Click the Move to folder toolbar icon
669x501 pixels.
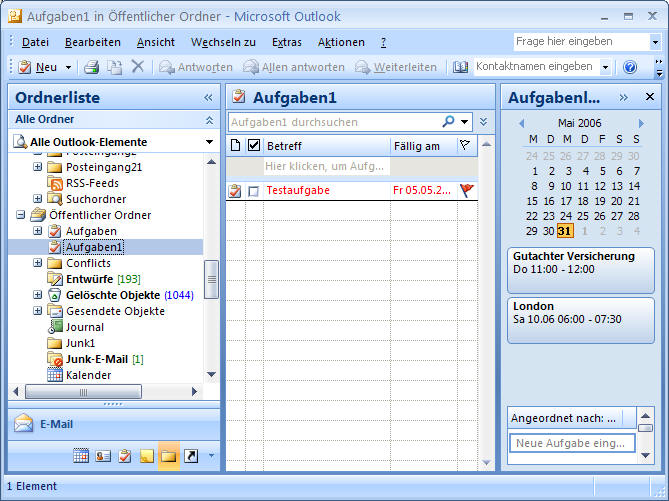[x=114, y=67]
